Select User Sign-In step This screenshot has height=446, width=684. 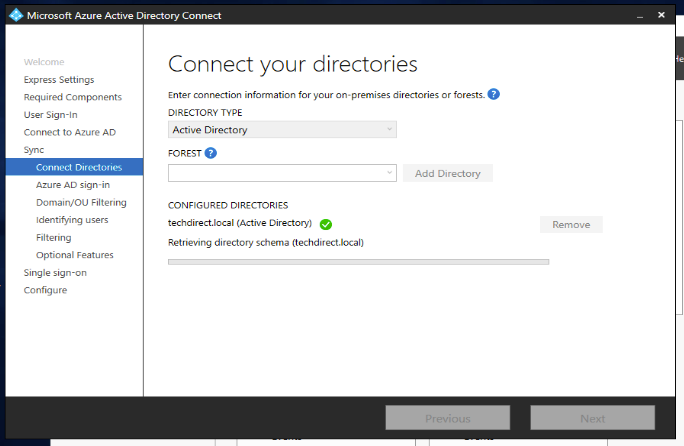pyautogui.click(x=51, y=115)
